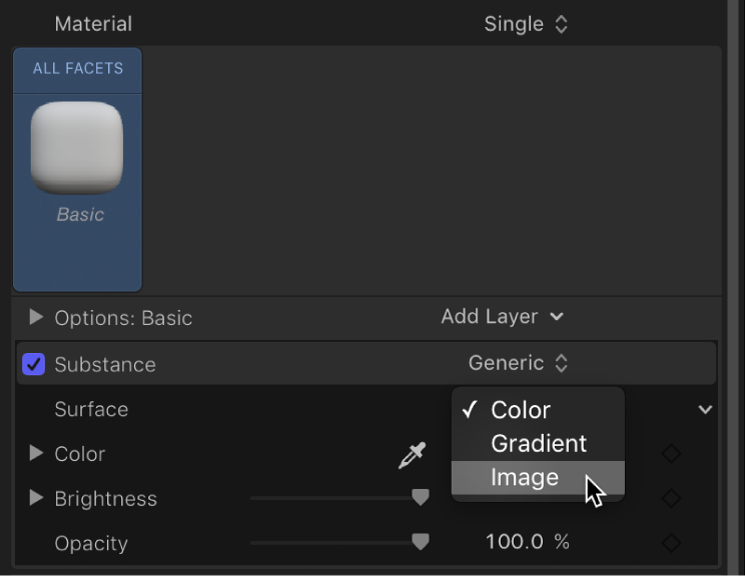Expand the Brightness disclosure triangle
The height and width of the screenshot is (577, 745).
(36, 498)
